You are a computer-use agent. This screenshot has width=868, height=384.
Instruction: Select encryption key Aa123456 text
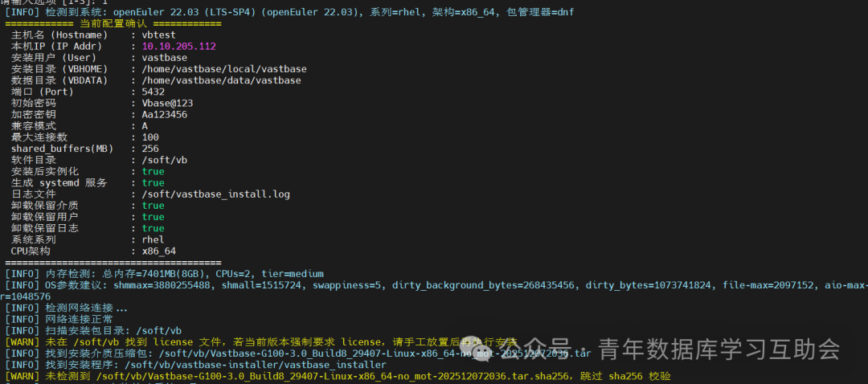click(165, 115)
